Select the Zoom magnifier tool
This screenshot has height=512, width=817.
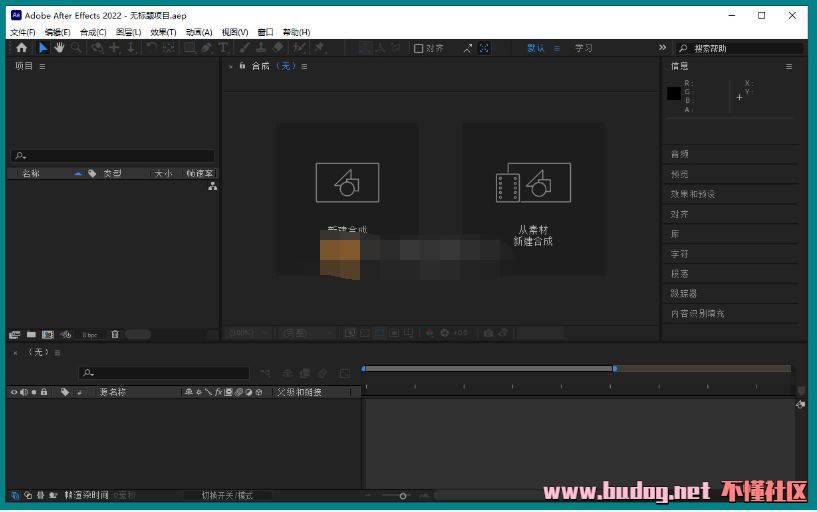[x=76, y=48]
